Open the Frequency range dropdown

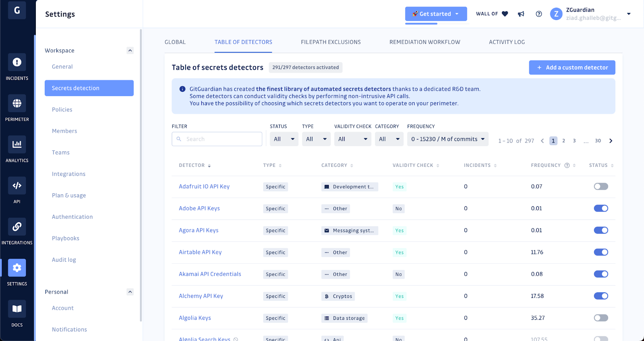448,139
